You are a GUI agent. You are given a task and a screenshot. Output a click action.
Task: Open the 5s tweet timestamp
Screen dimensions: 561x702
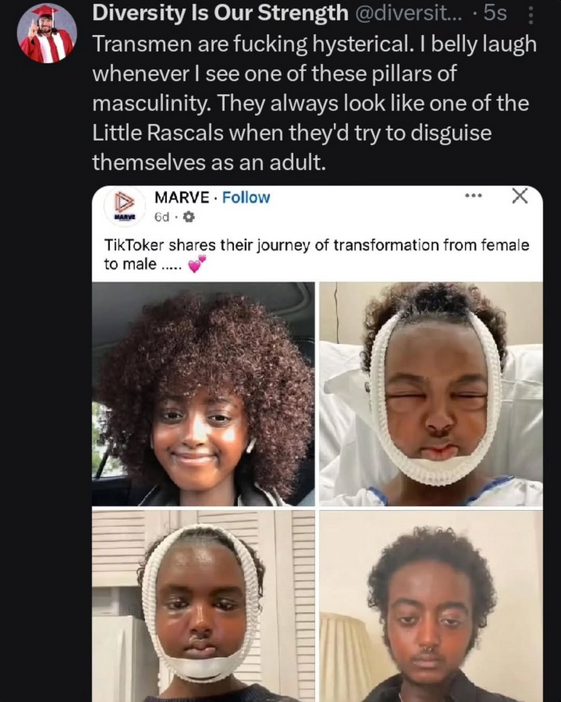click(495, 13)
